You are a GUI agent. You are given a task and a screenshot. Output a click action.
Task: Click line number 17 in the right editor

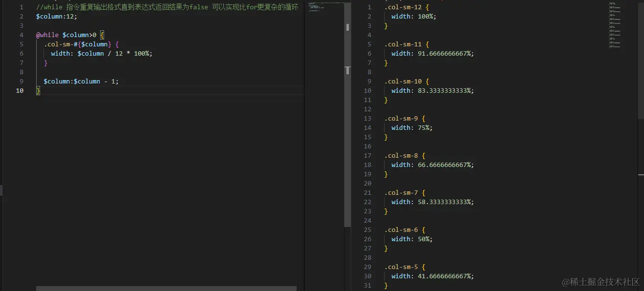click(x=367, y=156)
